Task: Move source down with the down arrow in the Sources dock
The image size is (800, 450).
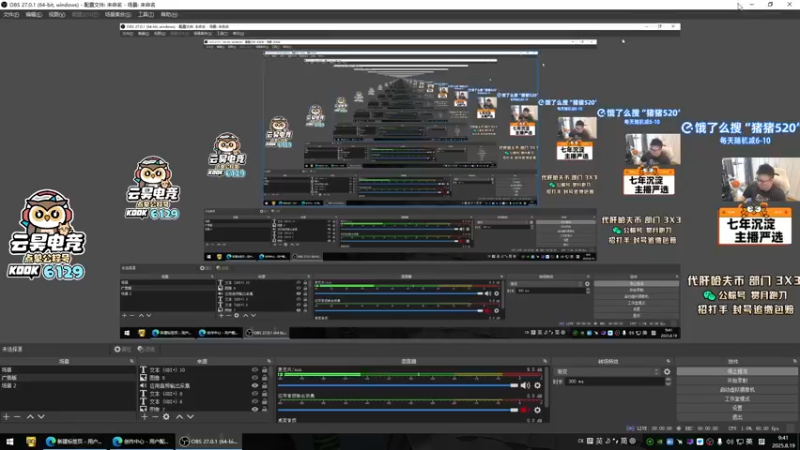Action: [190, 417]
